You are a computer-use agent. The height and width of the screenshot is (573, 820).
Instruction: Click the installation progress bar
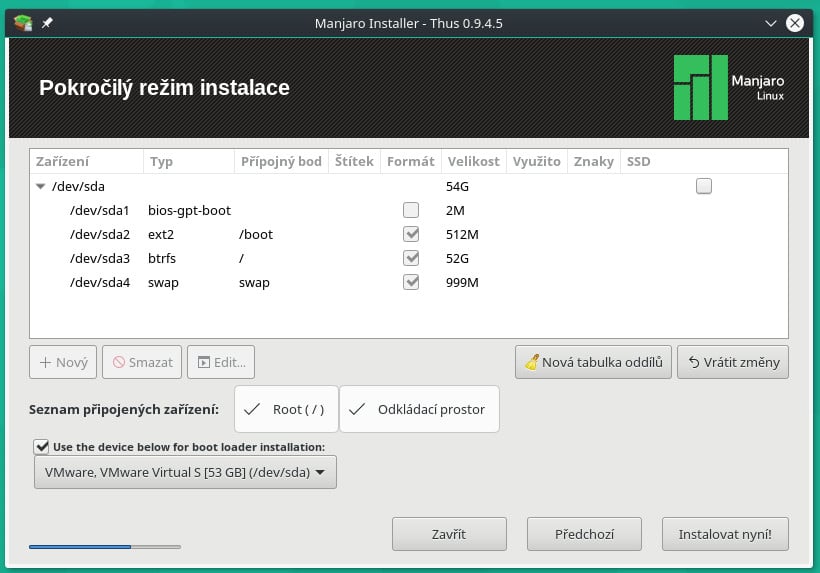click(x=105, y=547)
